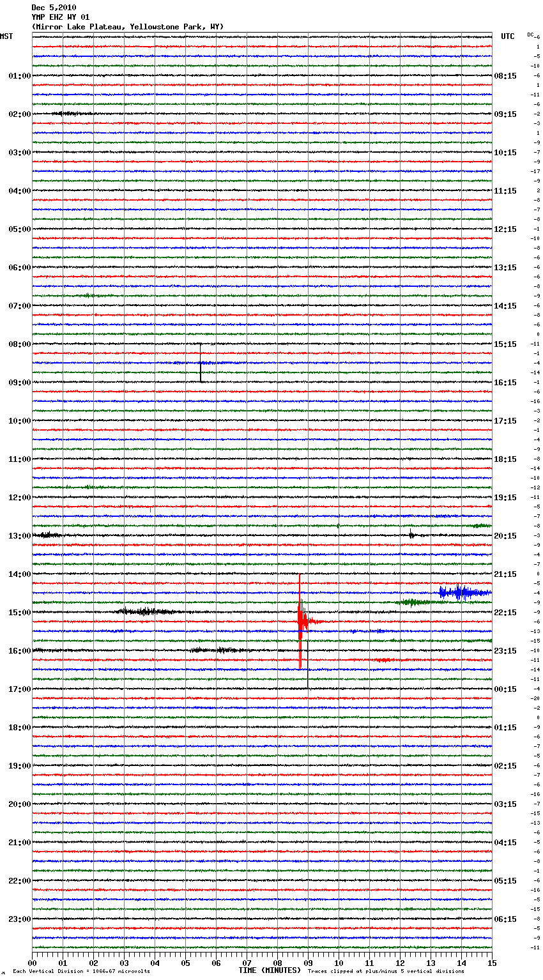Select the 10:00 MST time label
Viewport: 543px width, 980px height.
point(20,421)
